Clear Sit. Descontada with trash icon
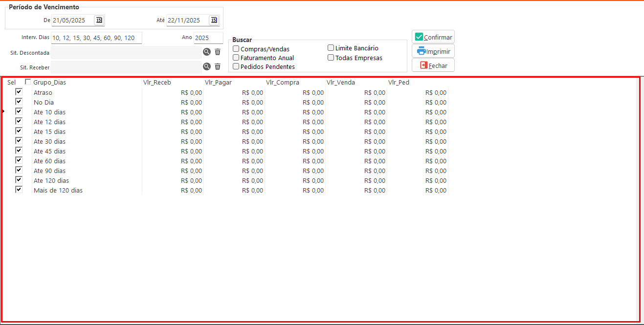The image size is (644, 325). click(x=218, y=52)
